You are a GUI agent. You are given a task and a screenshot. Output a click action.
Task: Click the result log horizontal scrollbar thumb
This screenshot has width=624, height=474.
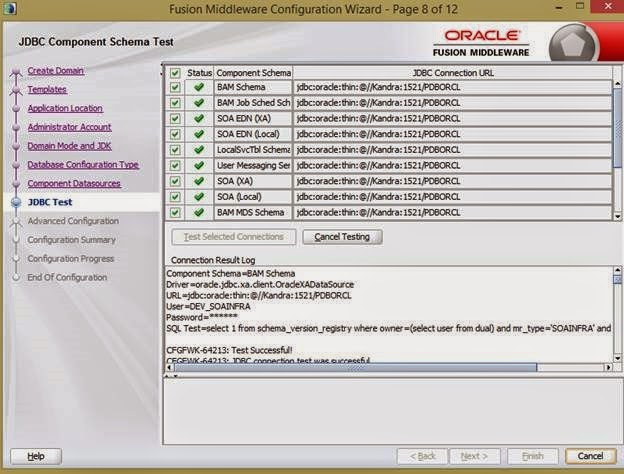[356, 367]
